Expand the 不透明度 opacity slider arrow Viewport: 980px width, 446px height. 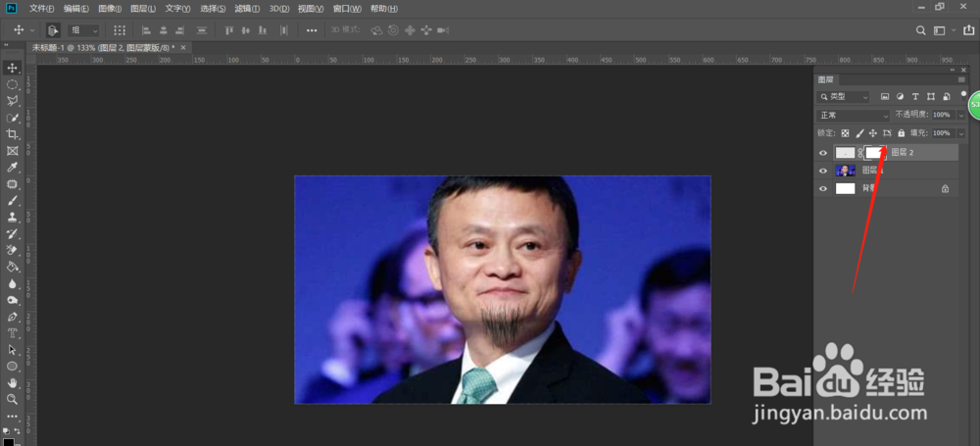coord(961,115)
